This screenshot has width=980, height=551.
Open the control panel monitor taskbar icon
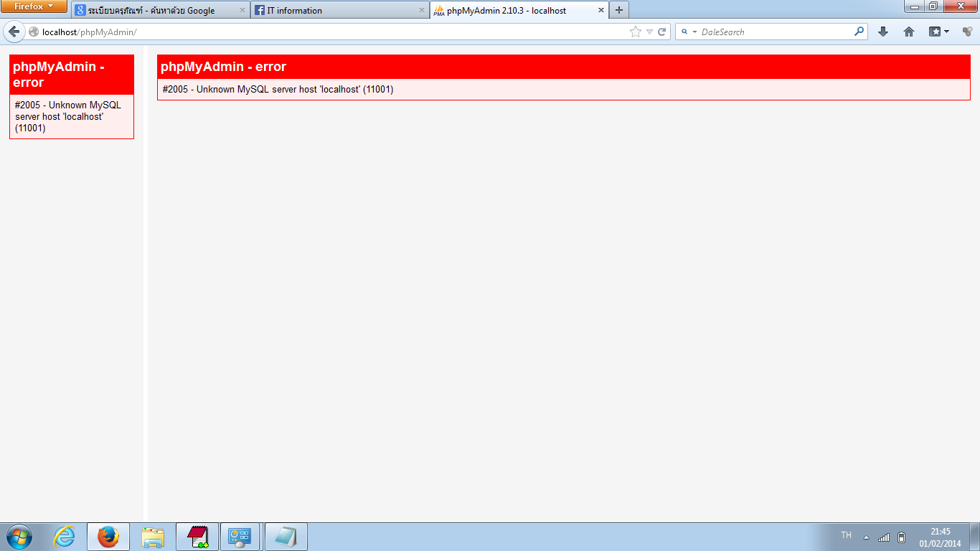coord(239,537)
